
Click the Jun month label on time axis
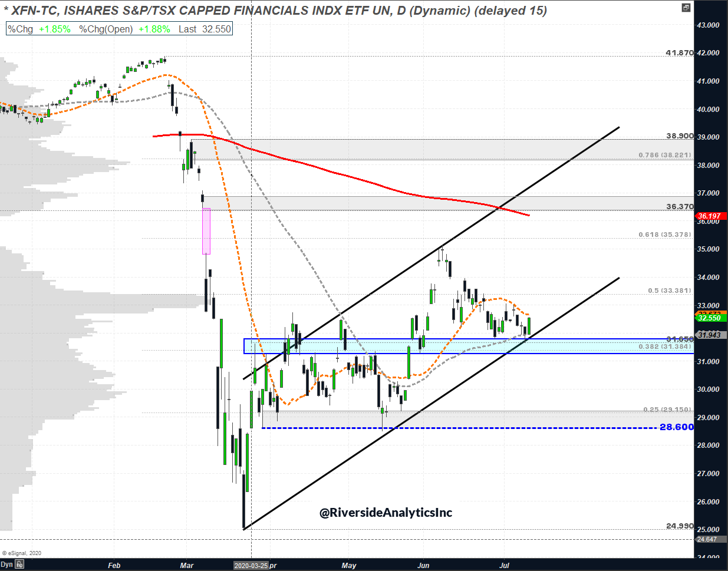point(423,565)
